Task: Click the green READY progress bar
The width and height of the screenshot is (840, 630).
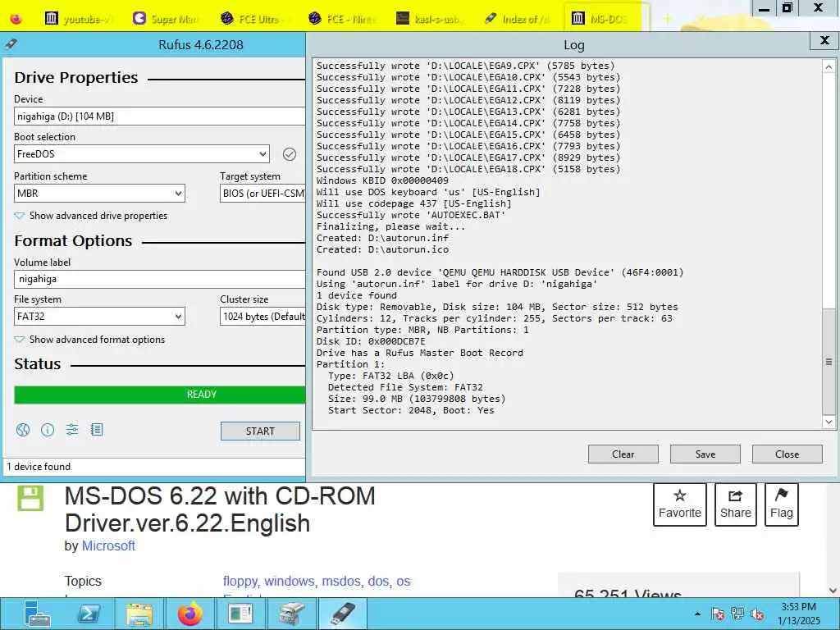Action: 160,395
